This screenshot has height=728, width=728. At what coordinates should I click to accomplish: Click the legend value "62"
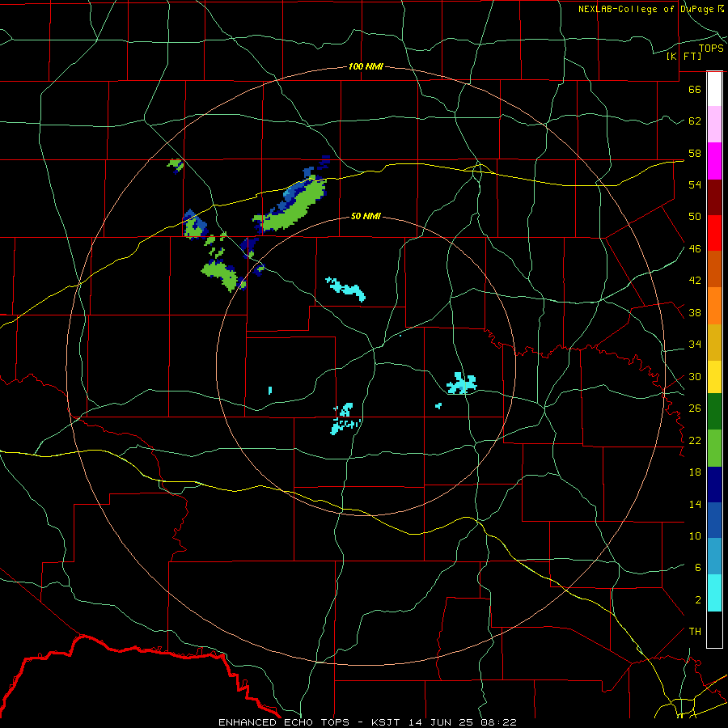click(695, 121)
